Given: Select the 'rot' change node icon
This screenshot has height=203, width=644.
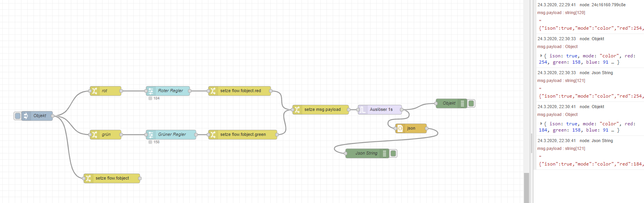Looking at the screenshot, I should pyautogui.click(x=94, y=91).
